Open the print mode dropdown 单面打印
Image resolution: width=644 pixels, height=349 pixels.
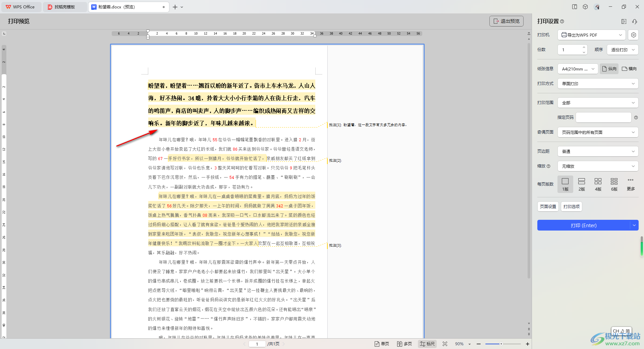[x=598, y=84]
